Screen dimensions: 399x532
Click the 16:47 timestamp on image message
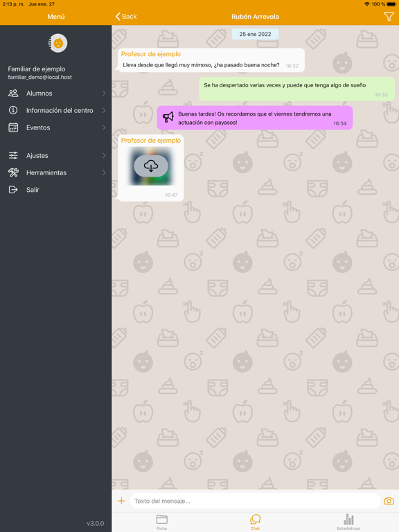click(x=171, y=195)
